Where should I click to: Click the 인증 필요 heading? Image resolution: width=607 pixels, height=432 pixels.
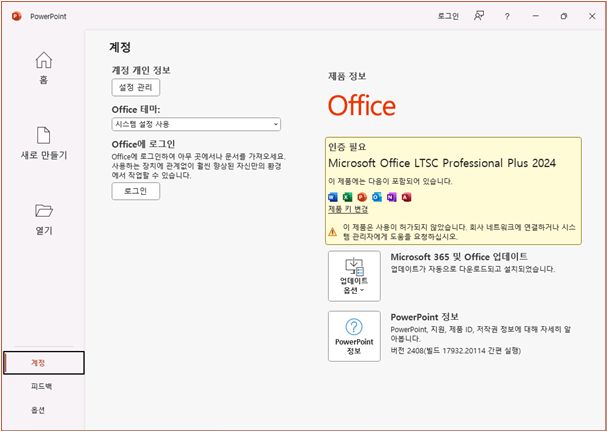(347, 147)
